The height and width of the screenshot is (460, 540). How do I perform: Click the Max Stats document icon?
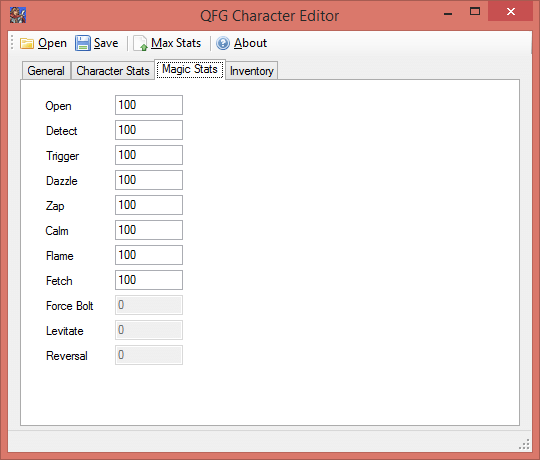click(x=141, y=43)
